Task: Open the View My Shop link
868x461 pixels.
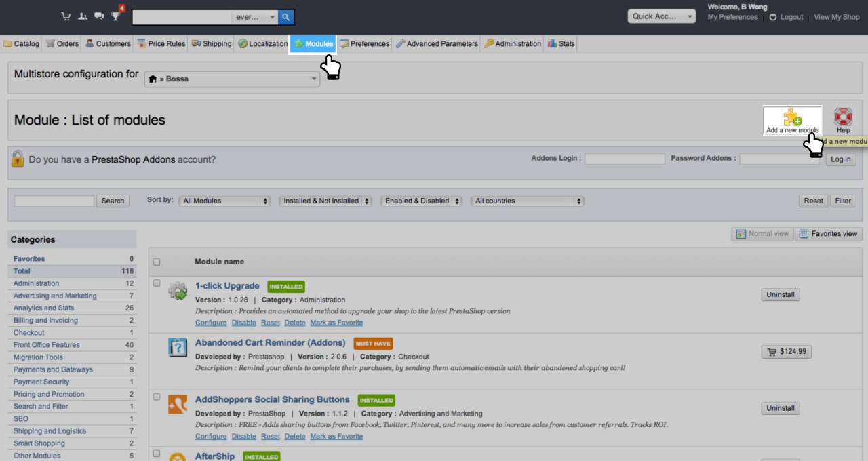Action: tap(837, 17)
